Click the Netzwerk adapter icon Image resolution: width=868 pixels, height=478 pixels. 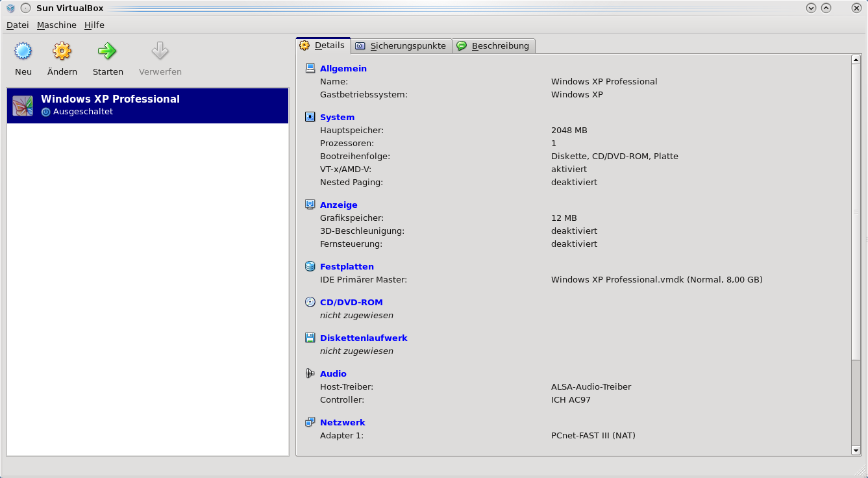310,422
